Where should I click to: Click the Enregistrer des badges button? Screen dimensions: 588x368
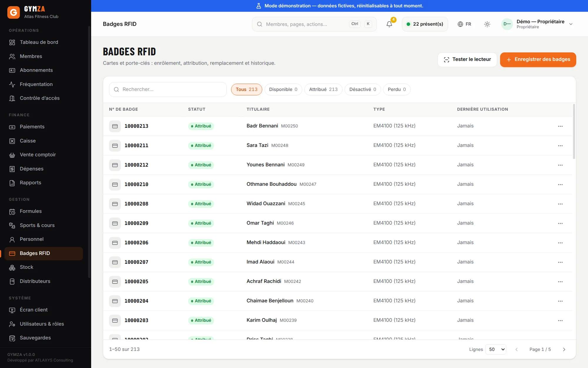pyautogui.click(x=538, y=60)
